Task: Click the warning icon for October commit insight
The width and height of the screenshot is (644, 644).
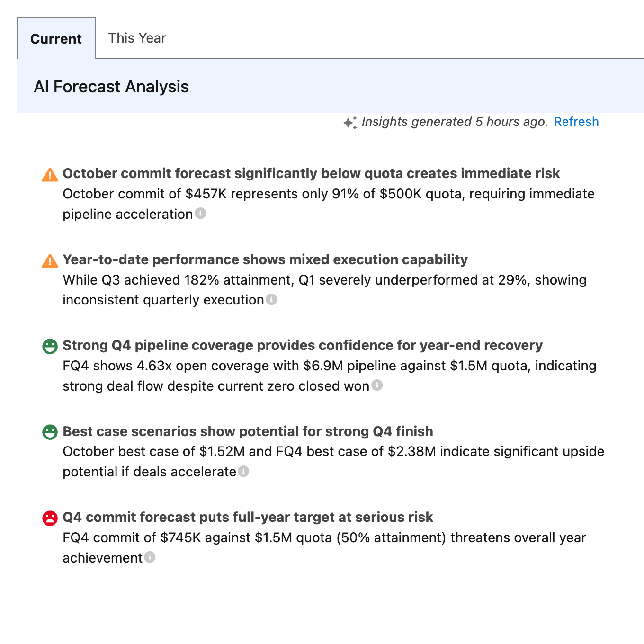Action: 50,175
